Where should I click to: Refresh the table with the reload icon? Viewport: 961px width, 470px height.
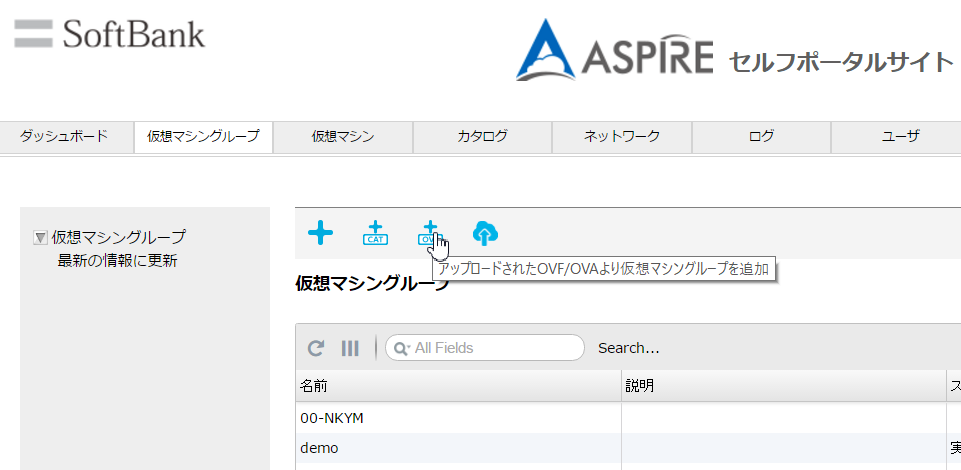pos(316,348)
